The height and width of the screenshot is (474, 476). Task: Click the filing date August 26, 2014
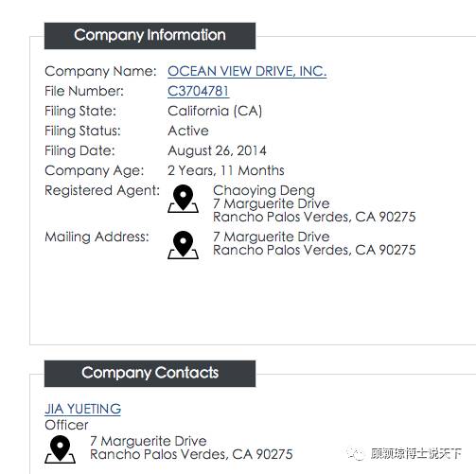(x=217, y=150)
